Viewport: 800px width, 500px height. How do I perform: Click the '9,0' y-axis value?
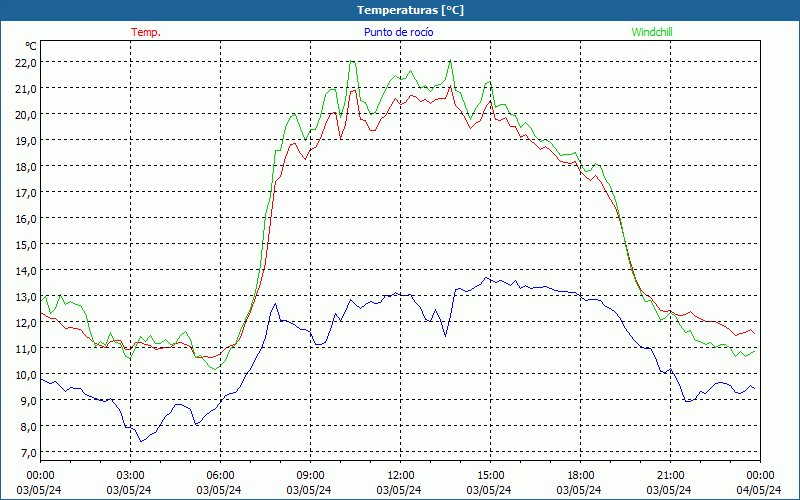(28, 402)
